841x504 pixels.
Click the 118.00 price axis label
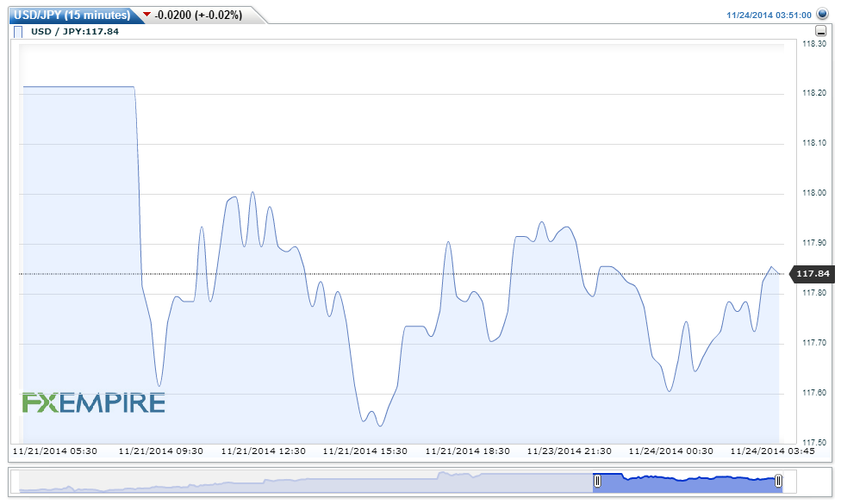(x=814, y=193)
